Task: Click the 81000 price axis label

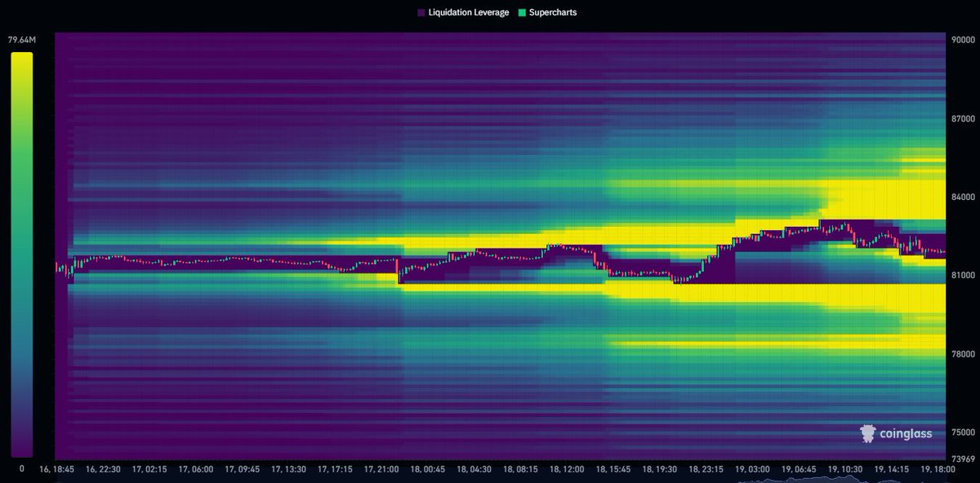Action: click(x=963, y=275)
